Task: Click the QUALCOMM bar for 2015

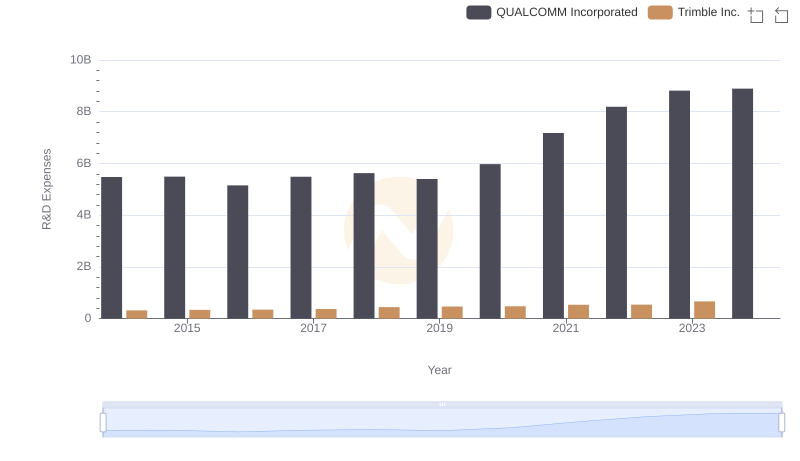Action: (174, 247)
